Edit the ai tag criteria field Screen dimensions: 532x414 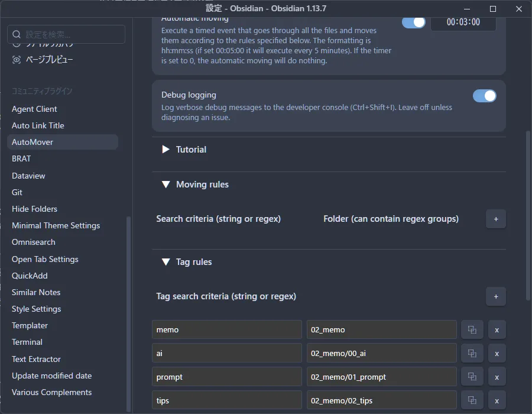point(226,353)
